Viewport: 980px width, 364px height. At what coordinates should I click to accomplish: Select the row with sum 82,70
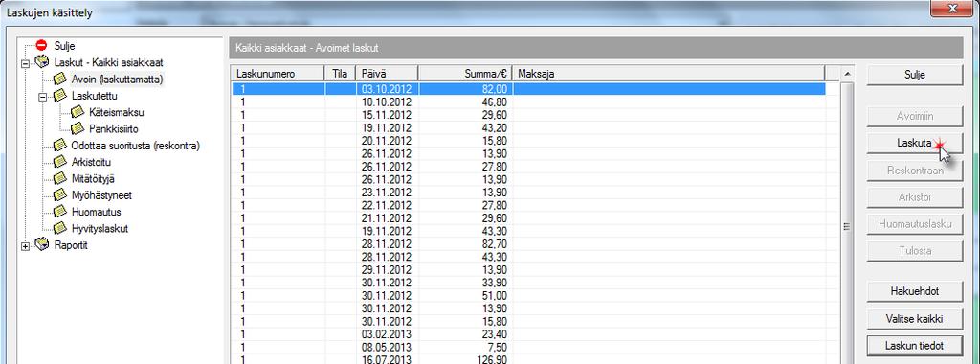coord(528,244)
